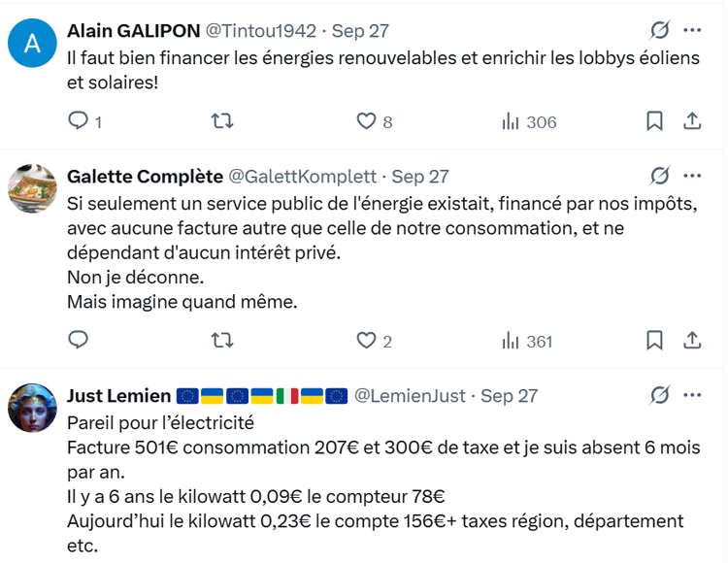This screenshot has width=728, height=563.
Task: Share Alain GALIPON's tweet
Action: pos(692,121)
